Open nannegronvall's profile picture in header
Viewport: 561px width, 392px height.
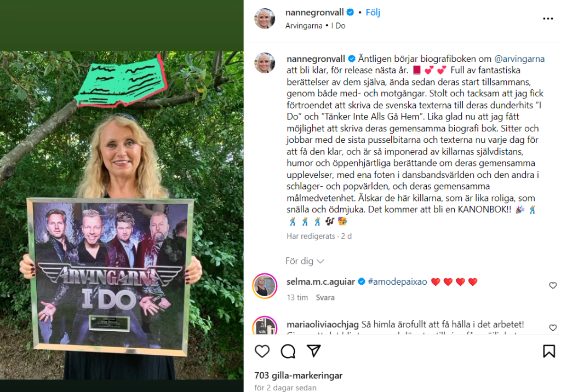pos(265,18)
